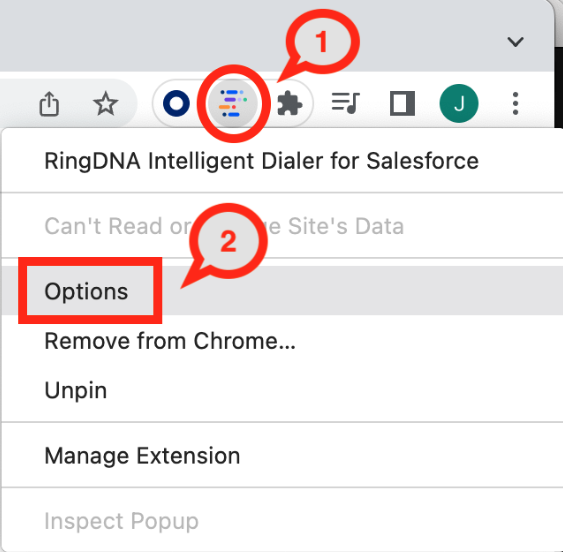Click the red callout bubble numbered 1
Viewport: 563px width, 552px height.
322,42
